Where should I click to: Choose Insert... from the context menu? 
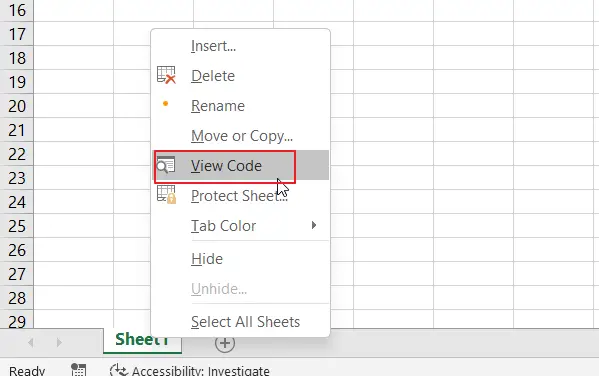click(x=241, y=46)
